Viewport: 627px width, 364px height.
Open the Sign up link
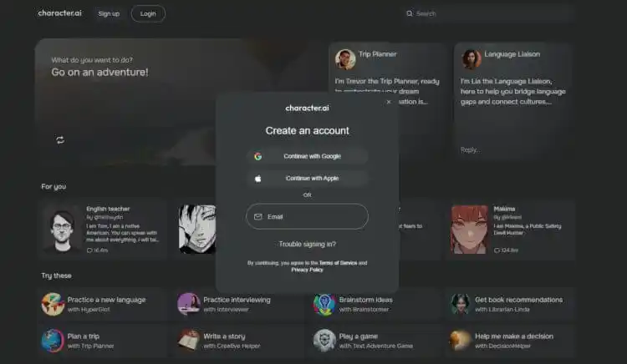(x=109, y=13)
